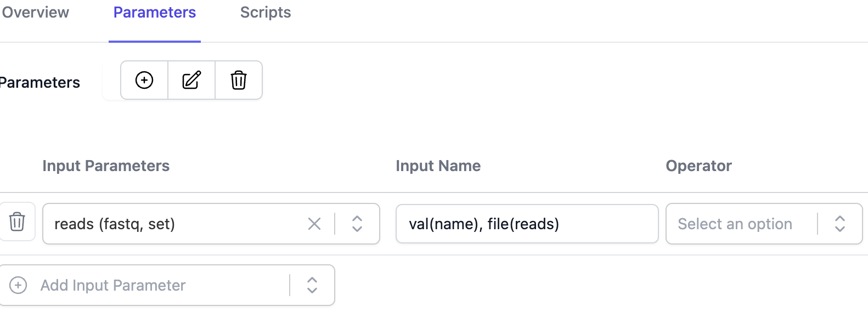
Task: Click the add parameter plus icon
Action: [144, 80]
